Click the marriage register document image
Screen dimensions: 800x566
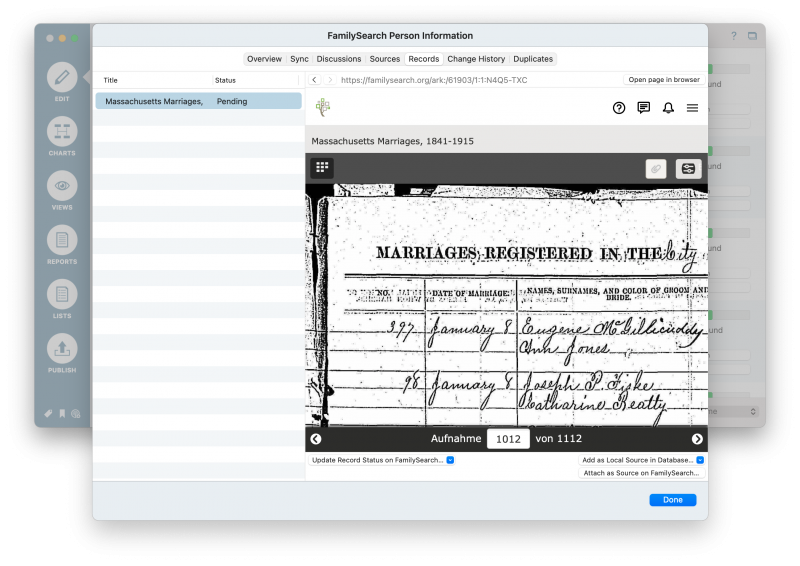(507, 305)
